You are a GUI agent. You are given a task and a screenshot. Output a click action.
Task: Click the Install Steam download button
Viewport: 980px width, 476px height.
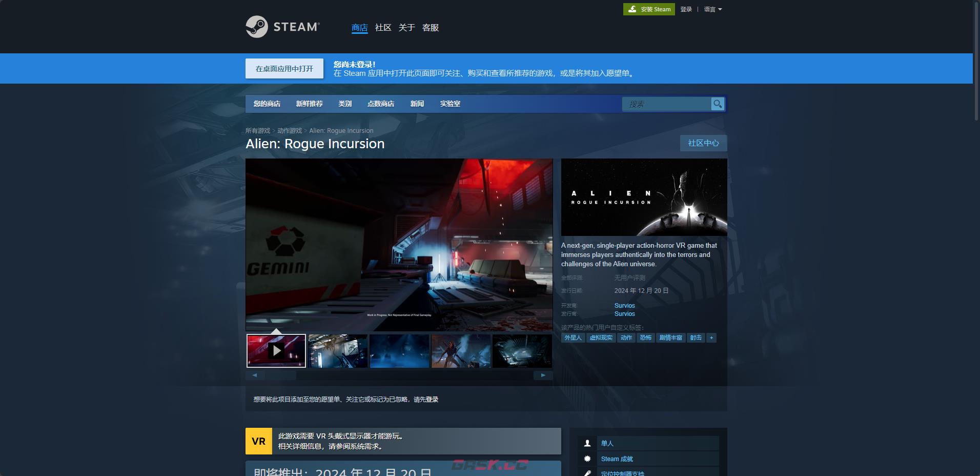[x=649, y=9]
